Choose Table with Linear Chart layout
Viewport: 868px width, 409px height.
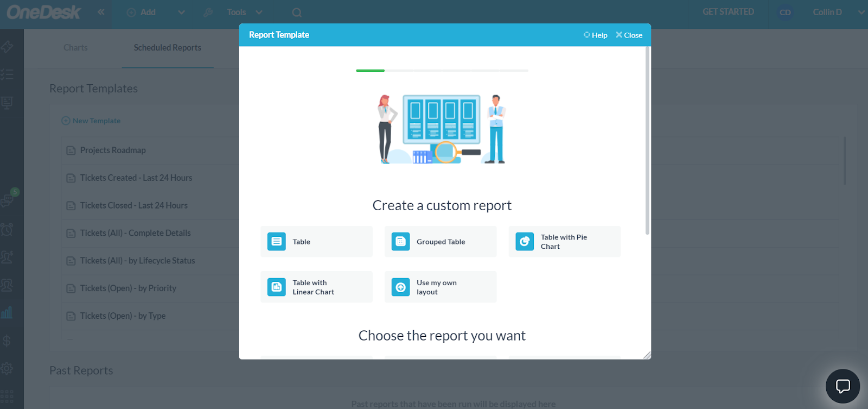click(x=316, y=287)
